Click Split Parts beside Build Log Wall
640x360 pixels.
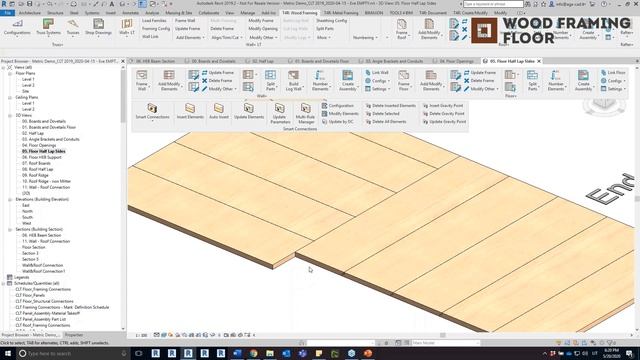click(x=270, y=80)
